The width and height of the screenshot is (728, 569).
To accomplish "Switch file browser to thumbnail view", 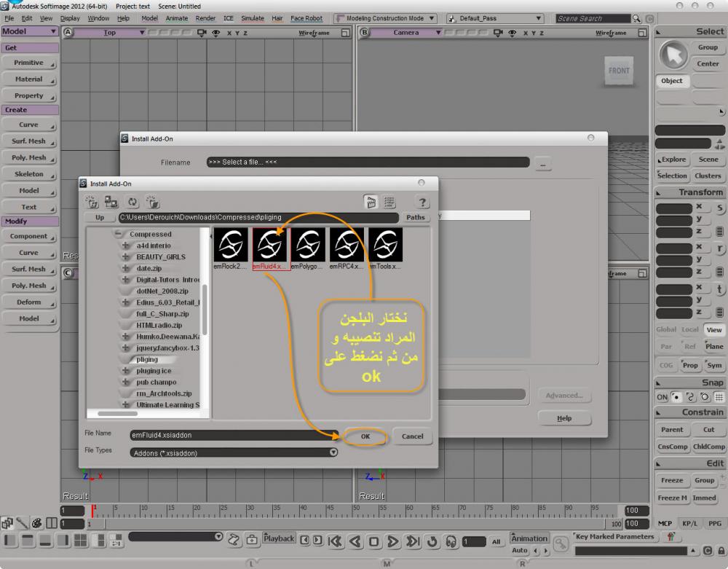I will click(x=371, y=202).
